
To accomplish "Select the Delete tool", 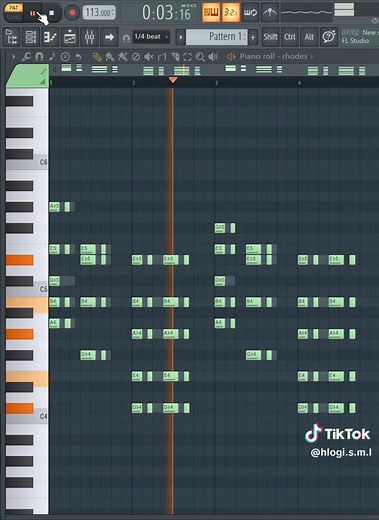I will 136,57.
